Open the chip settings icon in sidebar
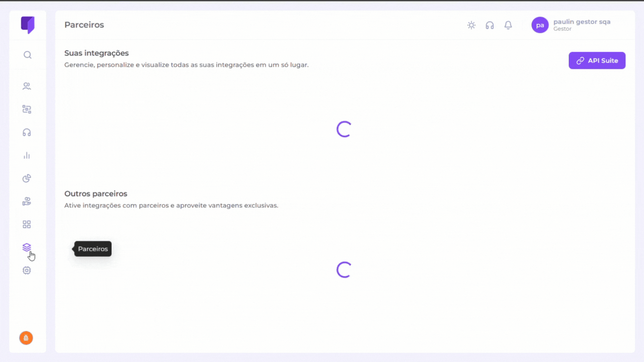 coord(27,270)
